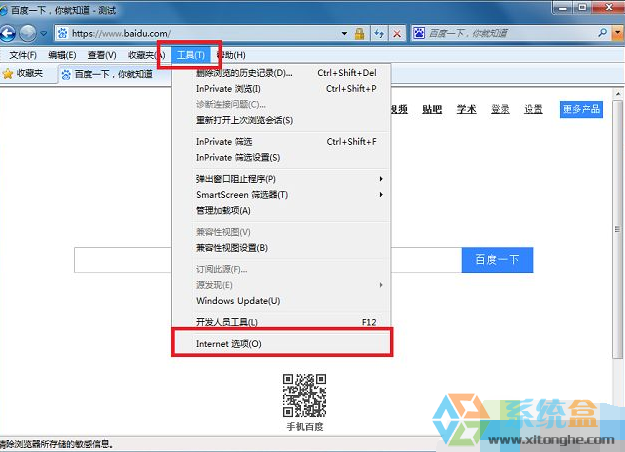Click the page vertical scrollbar thumb
Viewport: 625px width, 452px height.
[x=617, y=229]
